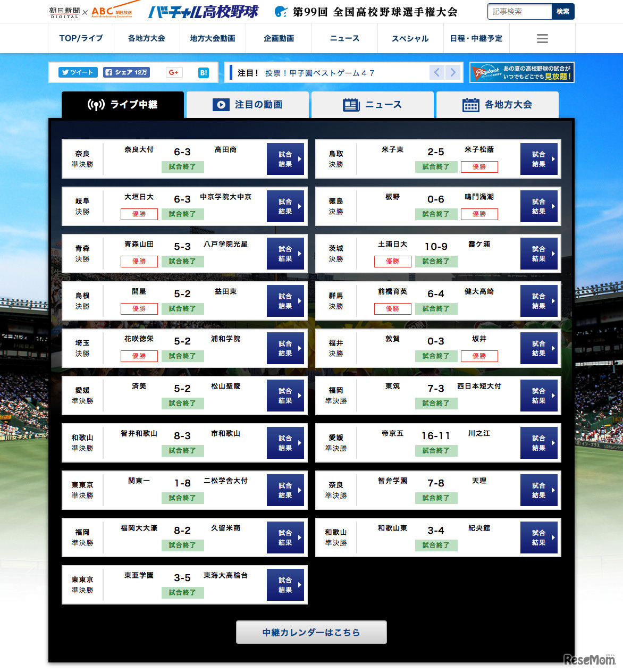Viewport: 623px width, 672px height.
Task: Open 試合結果 for 帝京五 vs 川之江
Action: (539, 443)
